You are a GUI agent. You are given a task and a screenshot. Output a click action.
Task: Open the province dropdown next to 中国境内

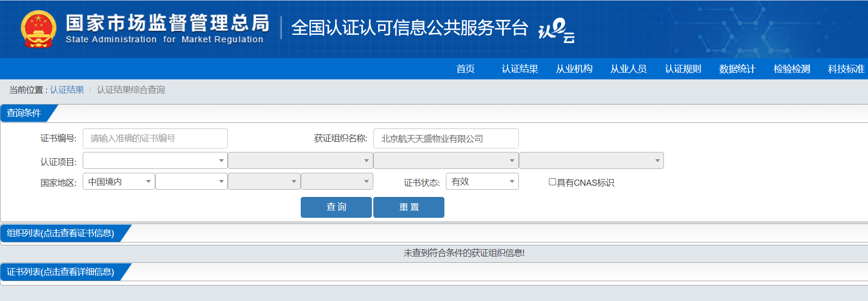pos(191,181)
